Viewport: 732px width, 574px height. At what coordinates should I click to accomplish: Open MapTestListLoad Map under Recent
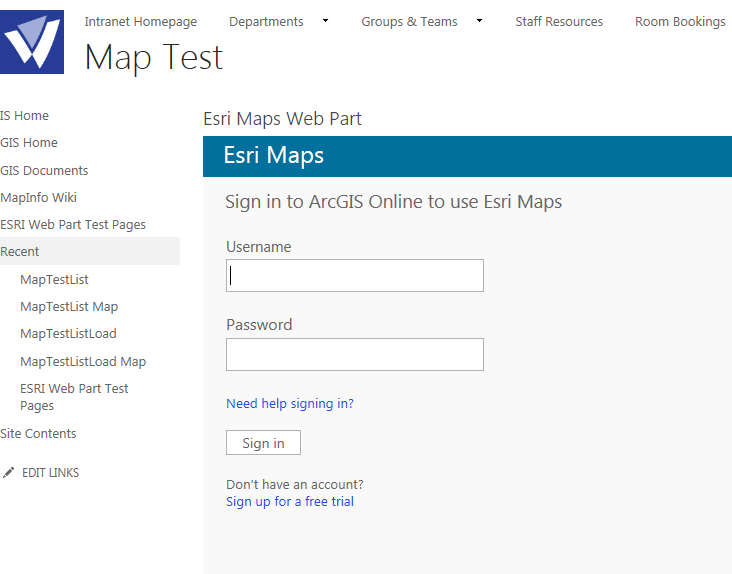83,362
